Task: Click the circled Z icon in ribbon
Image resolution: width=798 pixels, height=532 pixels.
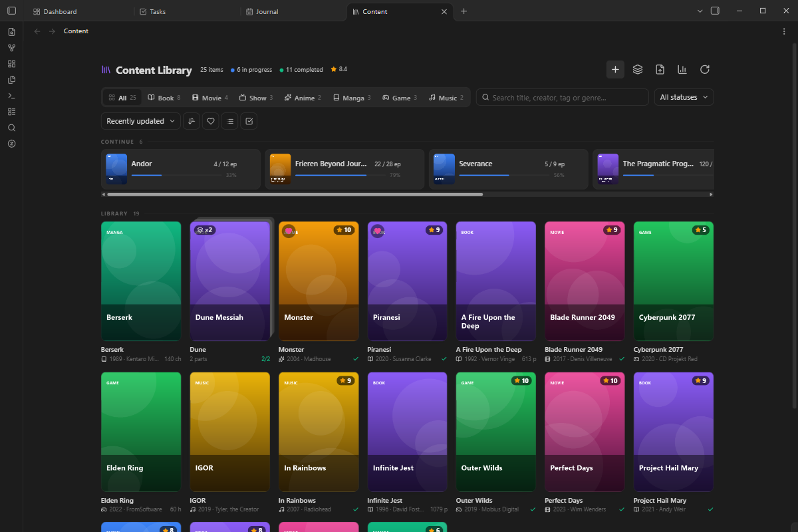Action: pos(11,144)
